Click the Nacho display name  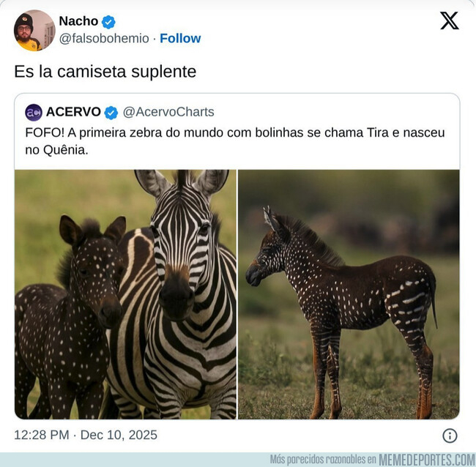pyautogui.click(x=78, y=22)
